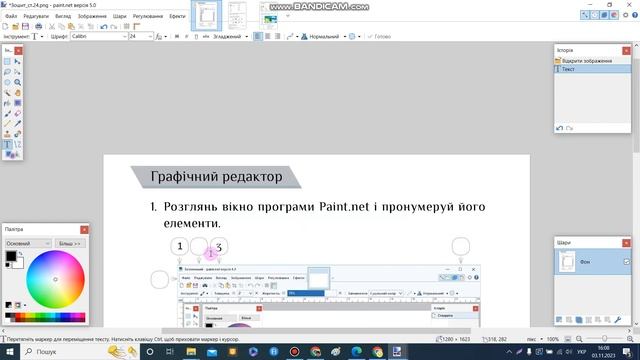640x360 pixels.
Task: Toggle Layers window button at top right
Action: (604, 15)
